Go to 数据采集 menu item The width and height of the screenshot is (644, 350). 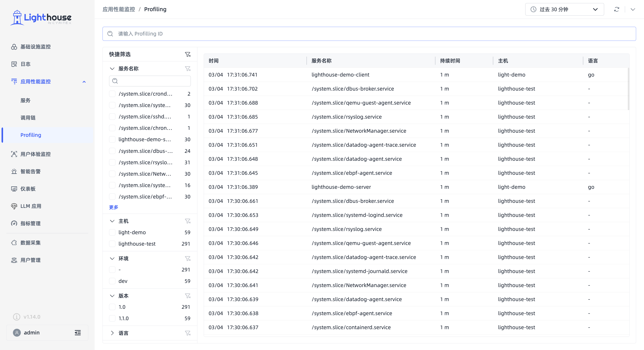point(30,243)
